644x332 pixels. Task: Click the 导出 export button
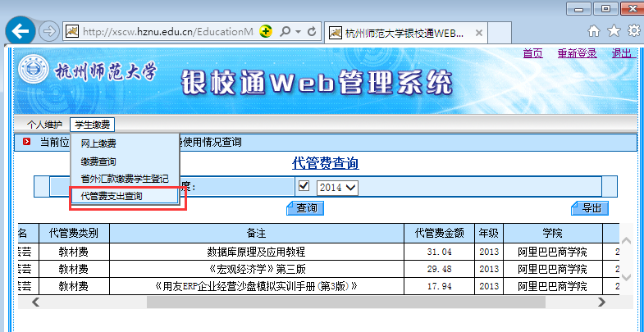[x=590, y=208]
